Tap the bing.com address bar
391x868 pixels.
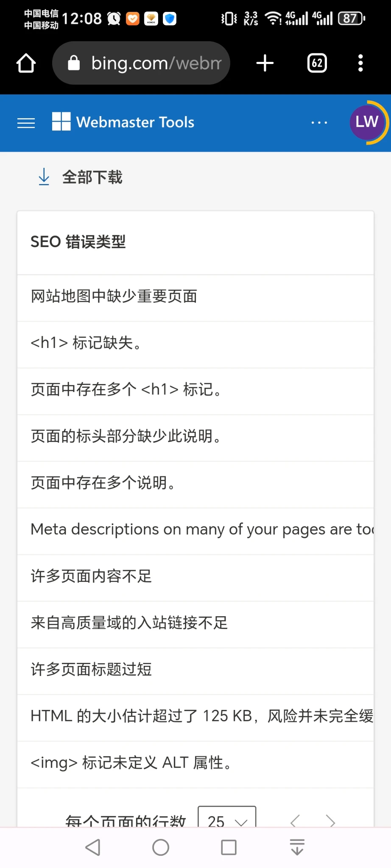pos(141,63)
